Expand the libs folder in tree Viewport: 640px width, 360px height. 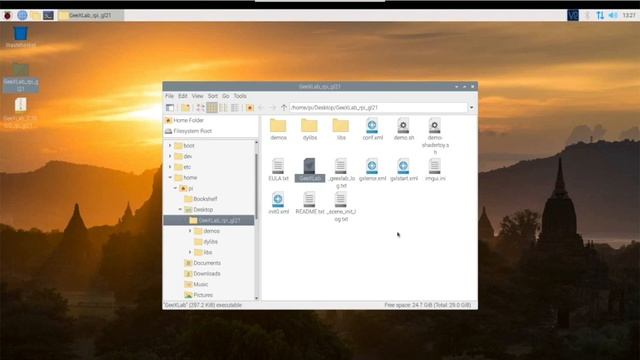(x=190, y=252)
